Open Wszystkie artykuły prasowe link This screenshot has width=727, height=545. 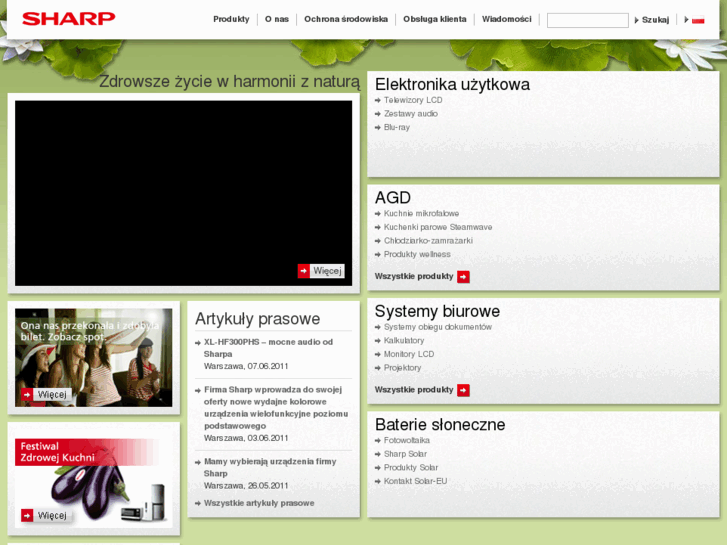pyautogui.click(x=259, y=503)
